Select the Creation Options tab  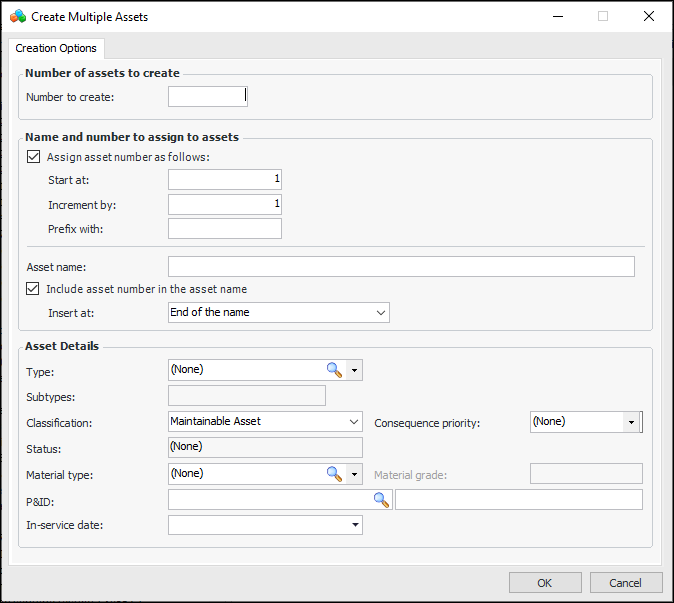click(x=56, y=48)
